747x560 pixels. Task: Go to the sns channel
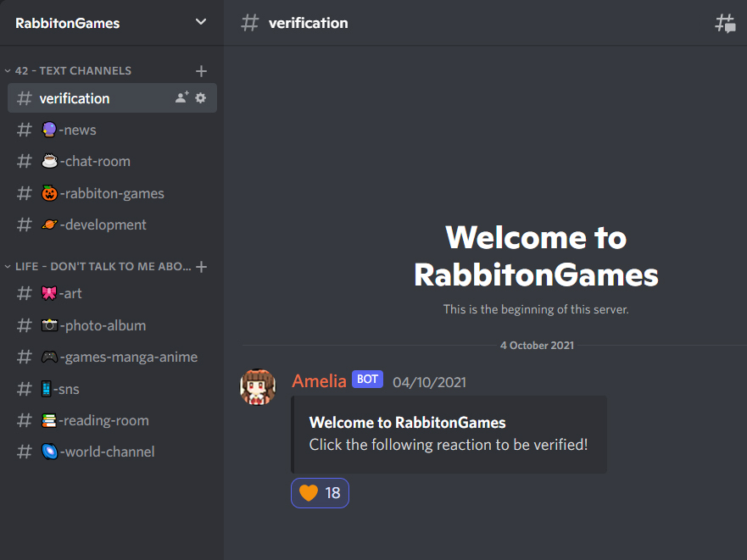tap(112, 389)
